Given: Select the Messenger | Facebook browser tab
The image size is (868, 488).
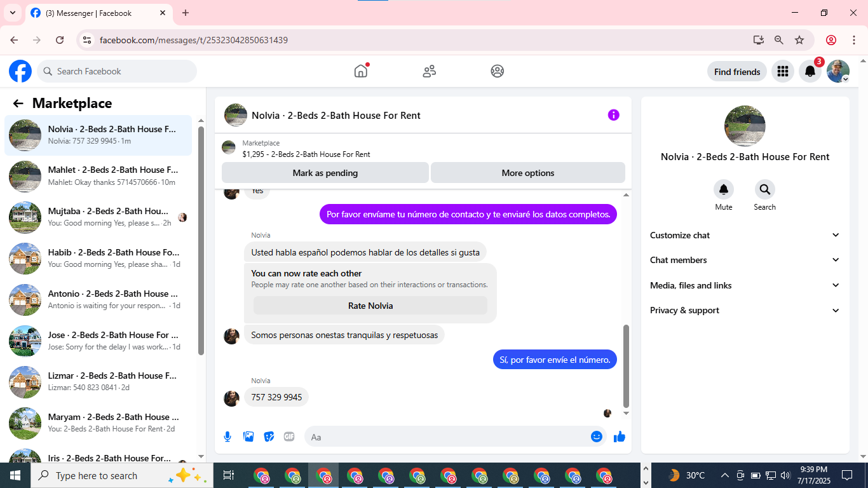Looking at the screenshot, I should point(98,13).
